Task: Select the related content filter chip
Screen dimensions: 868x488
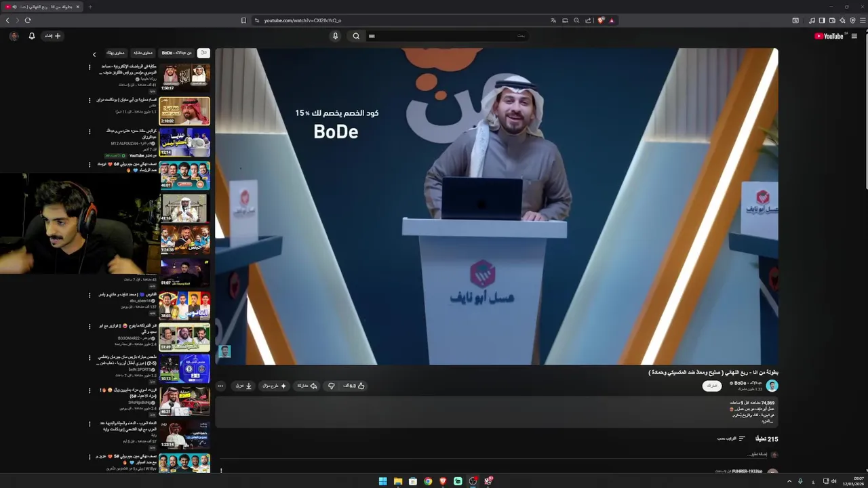Action: 143,53
